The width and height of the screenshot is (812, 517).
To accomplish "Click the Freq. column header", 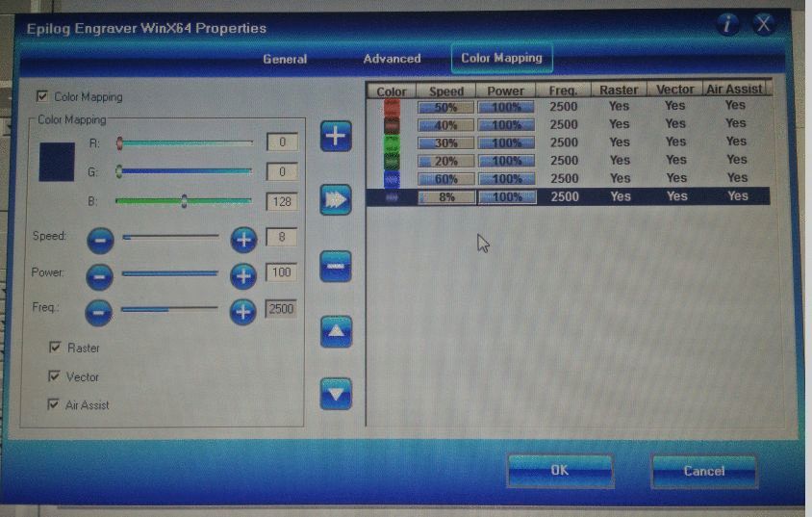I will (x=564, y=90).
